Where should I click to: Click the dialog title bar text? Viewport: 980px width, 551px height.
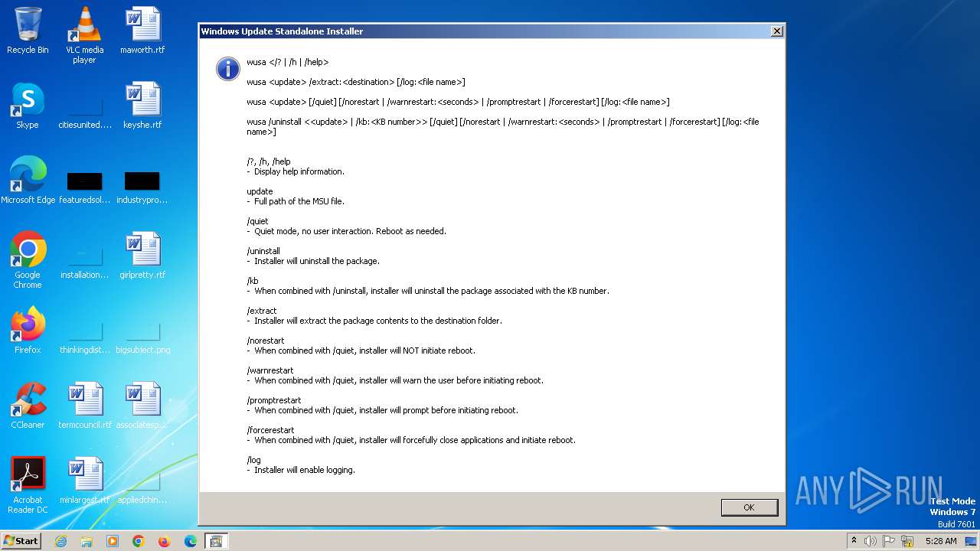coord(282,31)
